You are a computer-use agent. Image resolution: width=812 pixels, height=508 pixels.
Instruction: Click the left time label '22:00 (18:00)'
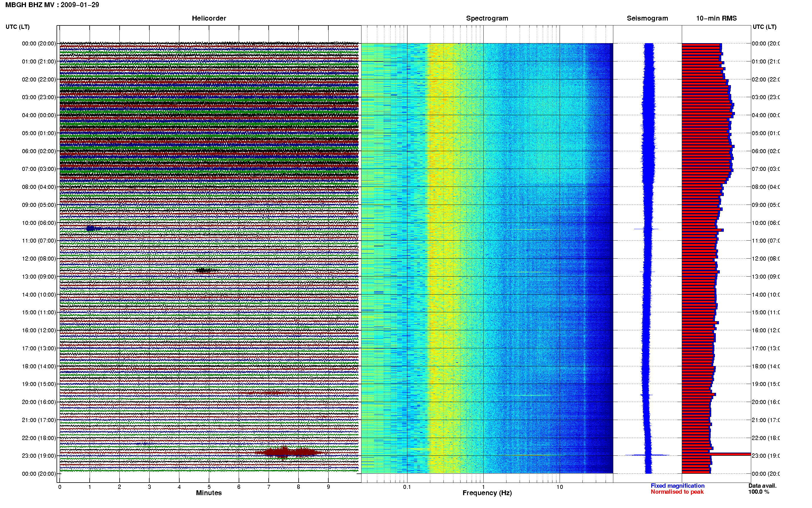pos(39,438)
